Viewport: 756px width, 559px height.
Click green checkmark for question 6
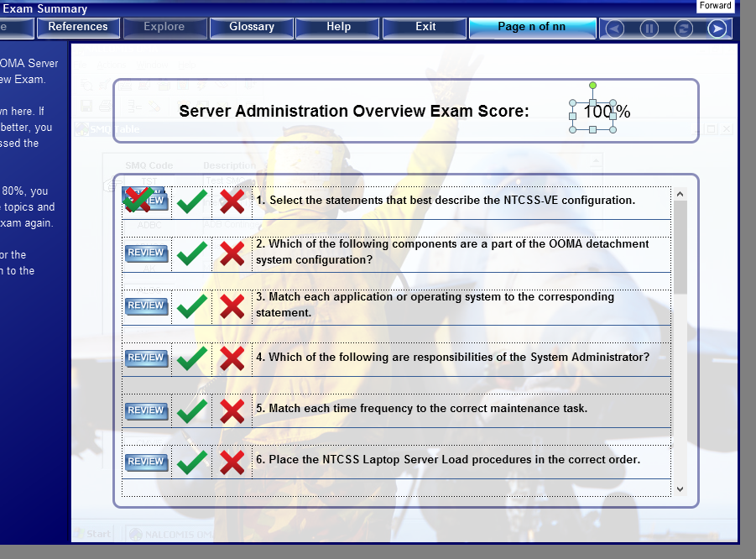(x=192, y=462)
